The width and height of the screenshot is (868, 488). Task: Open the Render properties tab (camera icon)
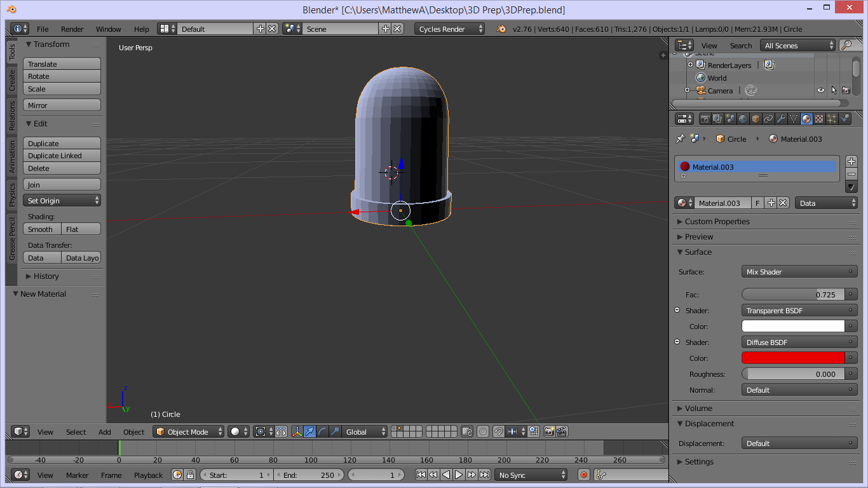tap(705, 119)
